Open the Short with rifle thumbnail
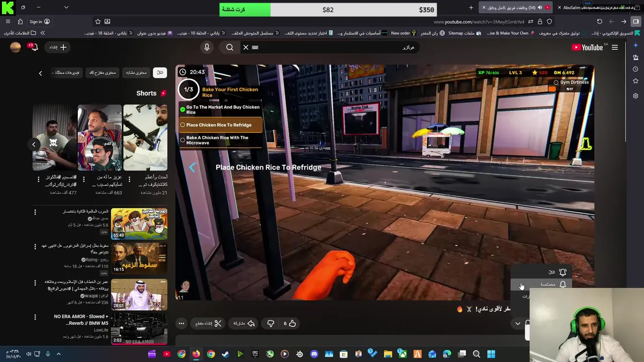The image size is (644, 362). [x=145, y=138]
